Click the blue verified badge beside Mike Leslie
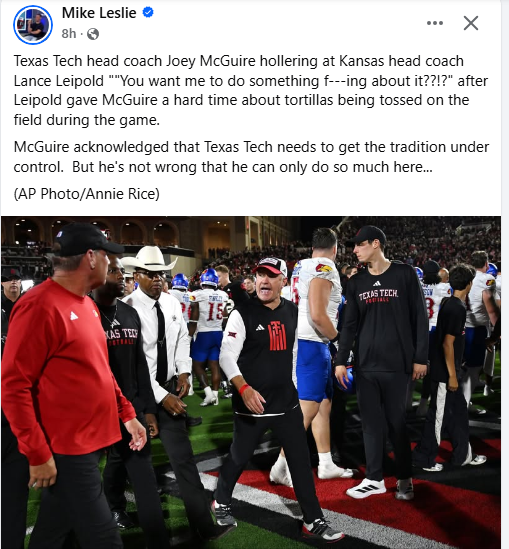Screen dimensions: 509x549 (x=148, y=13)
